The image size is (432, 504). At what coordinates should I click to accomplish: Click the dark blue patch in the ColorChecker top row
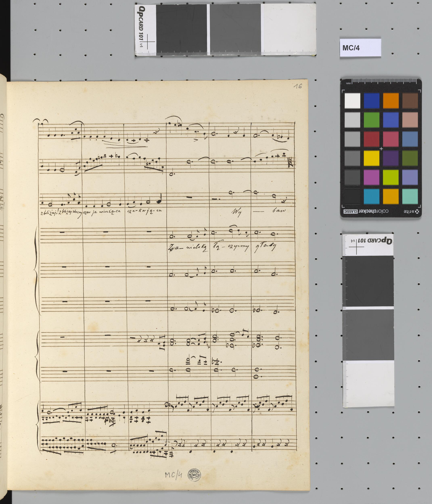(x=372, y=100)
